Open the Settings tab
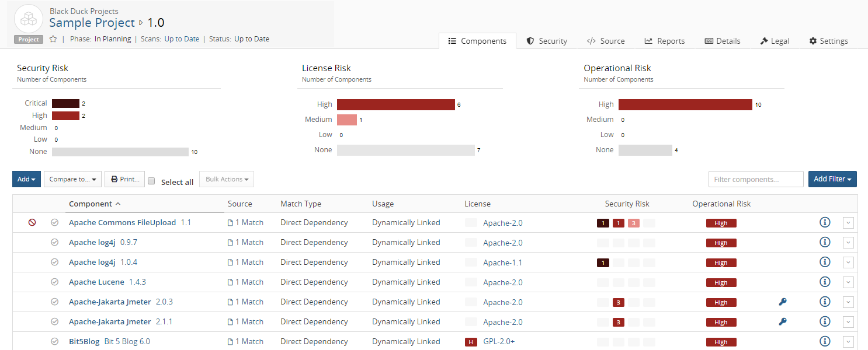 tap(828, 41)
